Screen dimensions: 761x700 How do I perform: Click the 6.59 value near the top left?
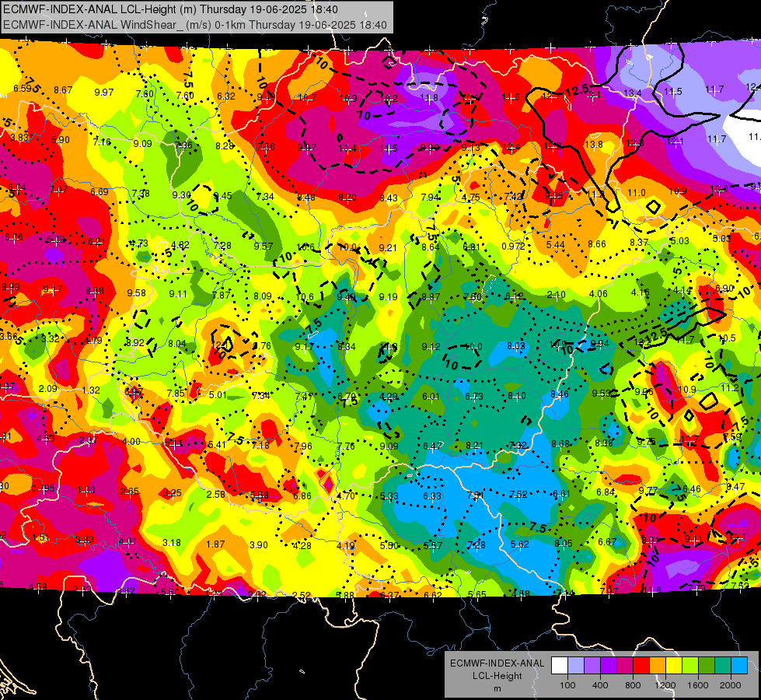[23, 89]
